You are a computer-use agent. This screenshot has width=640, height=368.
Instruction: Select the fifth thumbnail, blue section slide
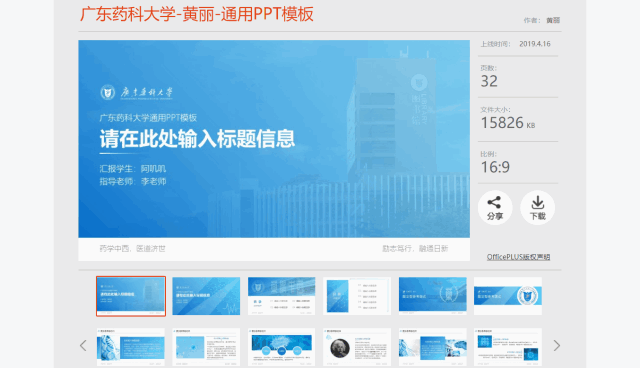(x=433, y=296)
